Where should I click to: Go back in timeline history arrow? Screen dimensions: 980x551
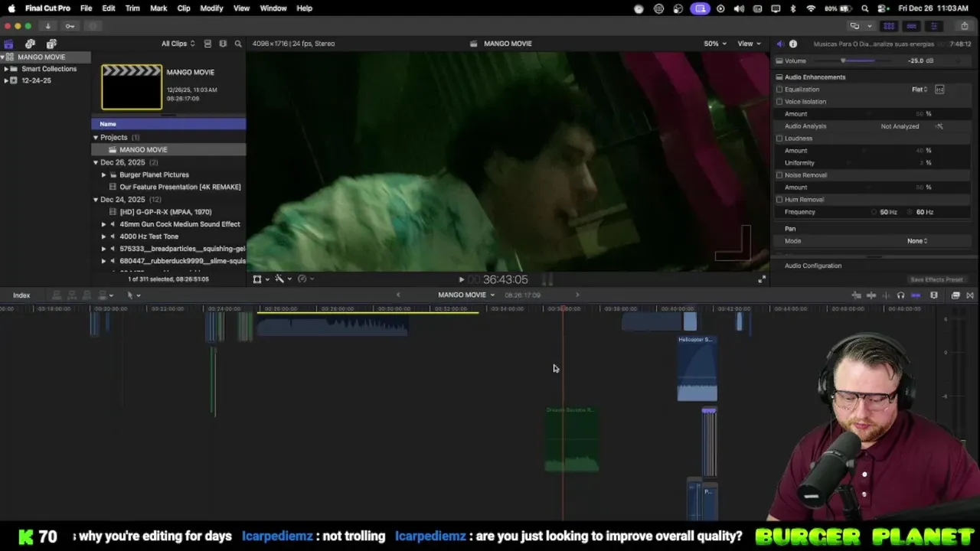point(397,295)
